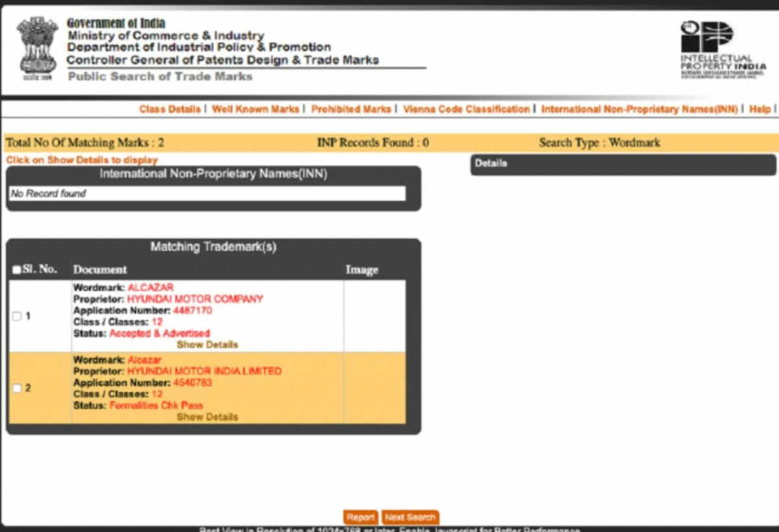This screenshot has height=532, width=779.
Task: Open International Non-Proprietary Names(INN) link
Action: [639, 109]
